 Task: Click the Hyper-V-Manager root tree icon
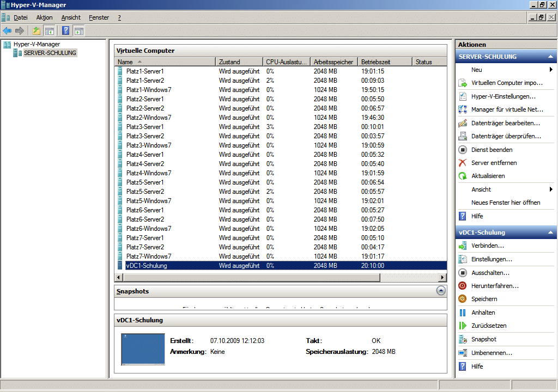pos(7,45)
